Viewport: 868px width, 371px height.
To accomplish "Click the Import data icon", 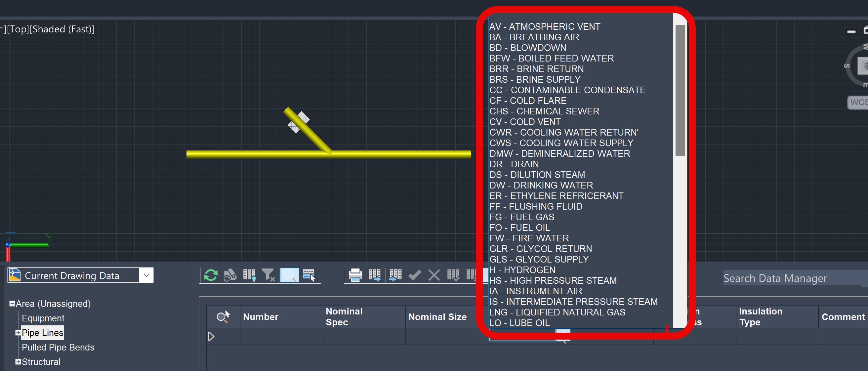I will [x=395, y=275].
